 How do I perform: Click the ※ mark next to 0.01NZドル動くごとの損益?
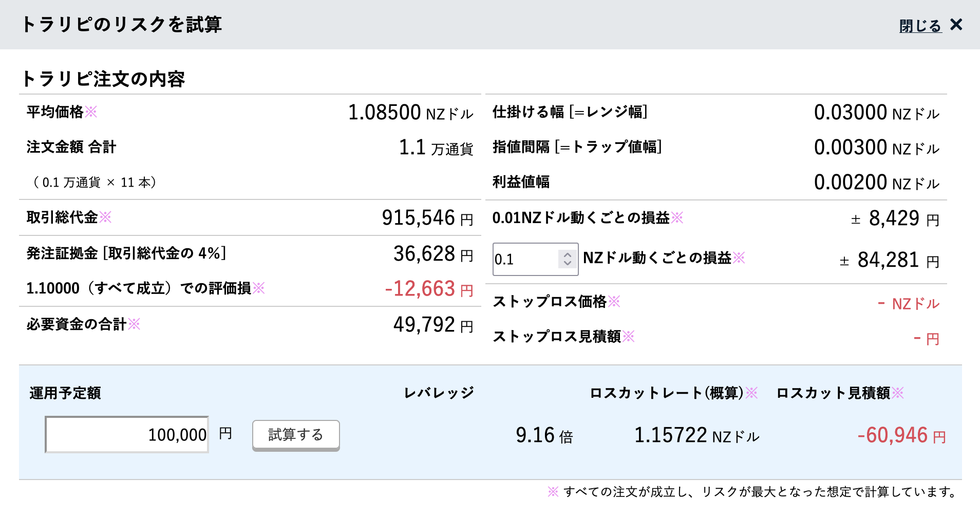677,217
